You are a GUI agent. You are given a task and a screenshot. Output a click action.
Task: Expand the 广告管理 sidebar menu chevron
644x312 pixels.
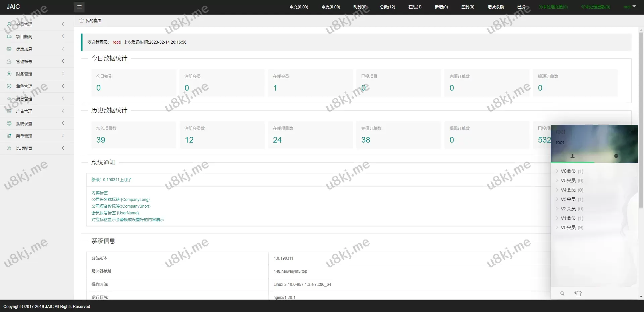click(63, 111)
